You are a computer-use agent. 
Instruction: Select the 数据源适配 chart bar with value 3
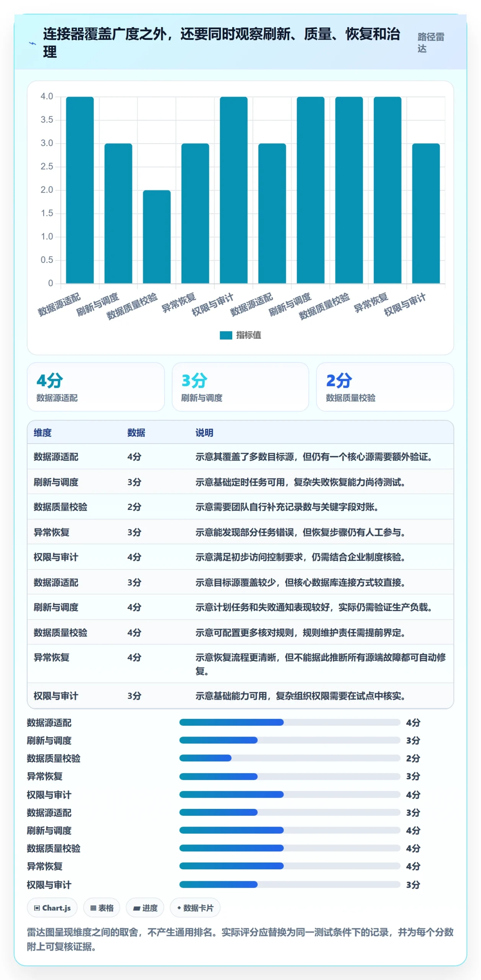pyautogui.click(x=272, y=213)
